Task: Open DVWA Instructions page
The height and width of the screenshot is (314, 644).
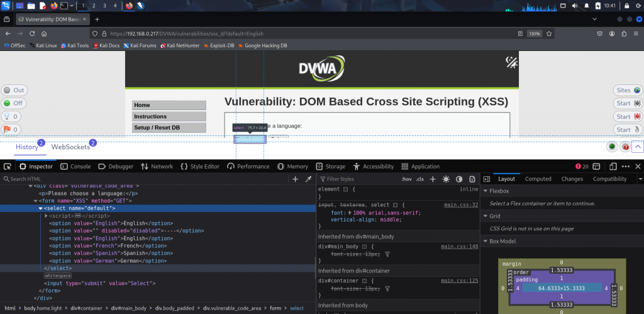Action: coord(169,116)
